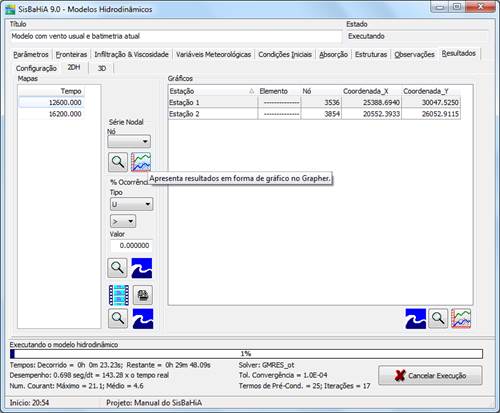Click the printer icon next to film strip

(x=143, y=295)
